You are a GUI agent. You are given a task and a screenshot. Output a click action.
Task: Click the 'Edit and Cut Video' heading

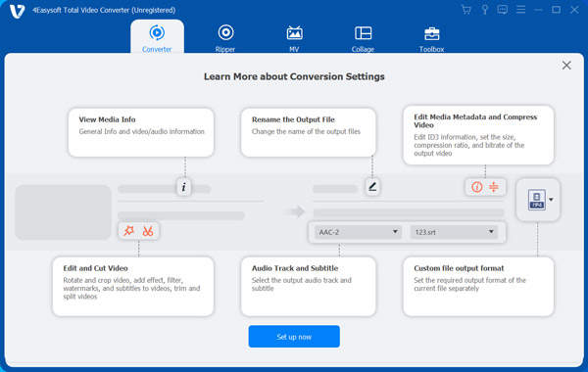(x=95, y=268)
